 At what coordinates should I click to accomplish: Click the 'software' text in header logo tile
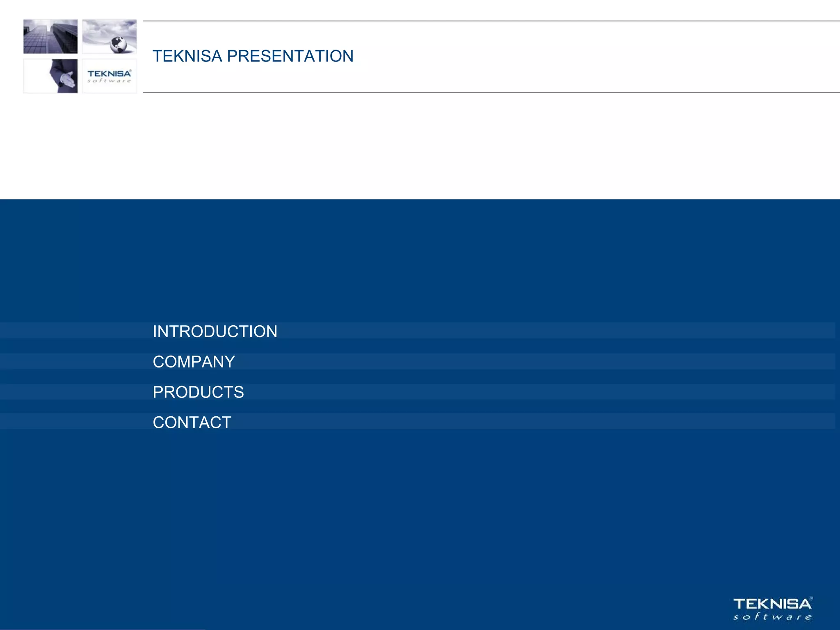[x=109, y=81]
